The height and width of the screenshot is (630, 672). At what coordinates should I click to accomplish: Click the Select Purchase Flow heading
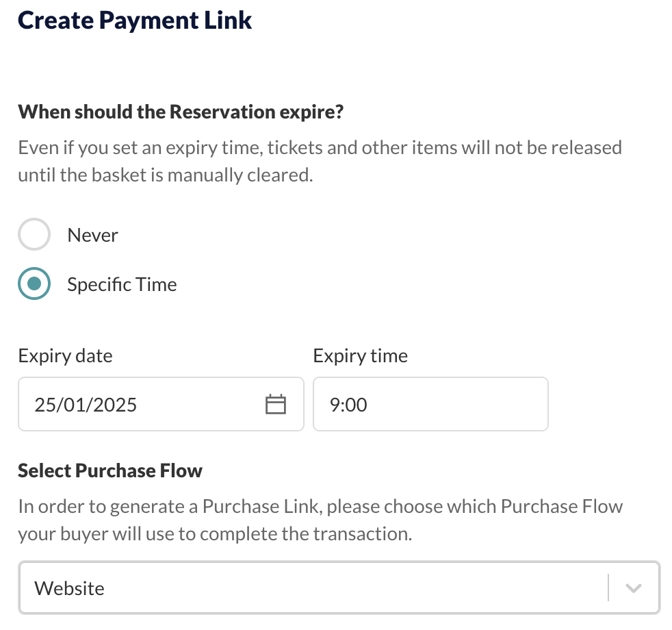coord(110,471)
